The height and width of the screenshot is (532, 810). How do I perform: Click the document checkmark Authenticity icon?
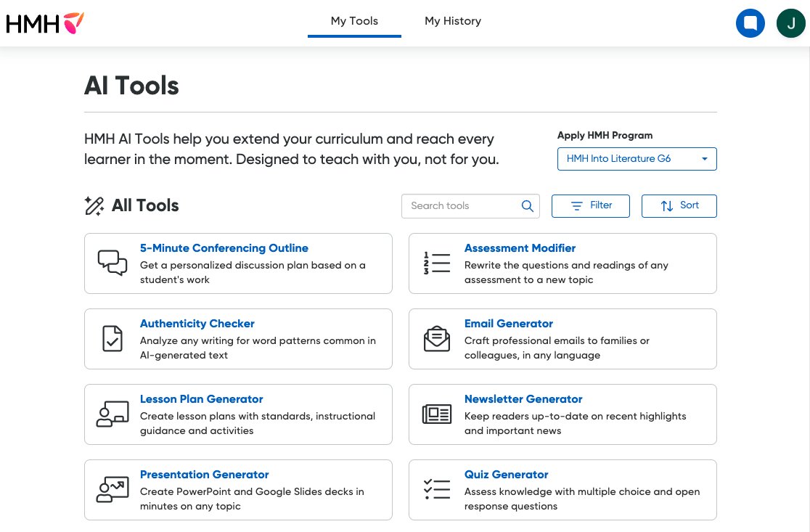112,339
